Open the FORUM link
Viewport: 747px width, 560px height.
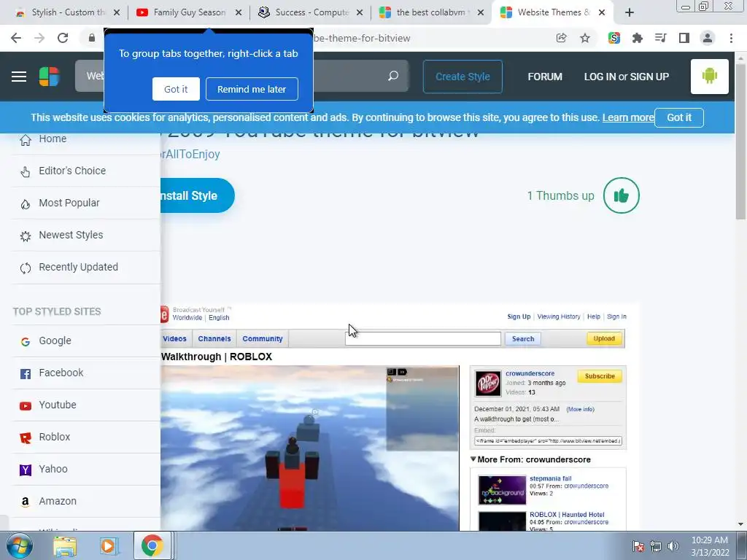(x=545, y=77)
